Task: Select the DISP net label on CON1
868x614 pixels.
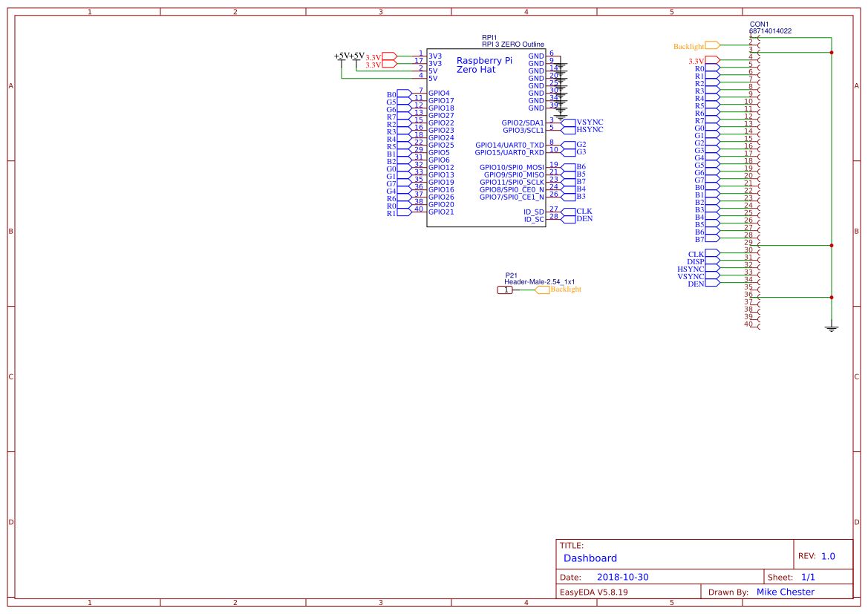Action: click(x=696, y=261)
